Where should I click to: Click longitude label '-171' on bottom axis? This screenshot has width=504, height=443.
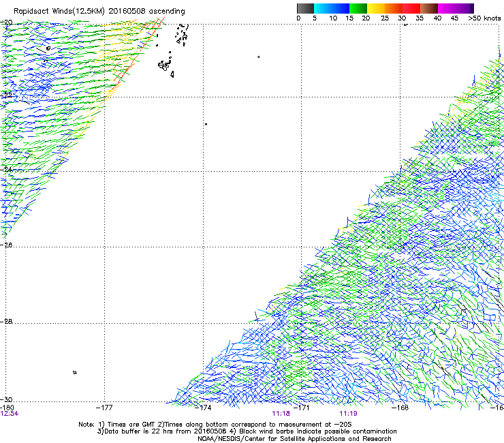point(302,408)
